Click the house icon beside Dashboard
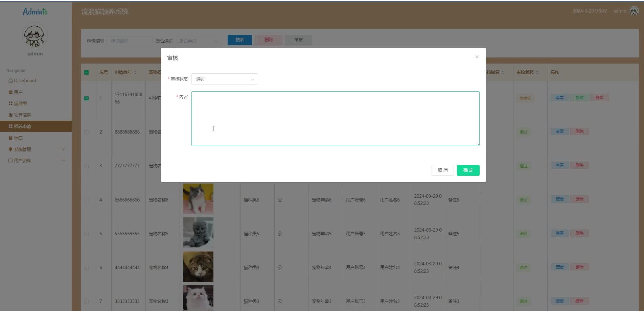 (10, 81)
